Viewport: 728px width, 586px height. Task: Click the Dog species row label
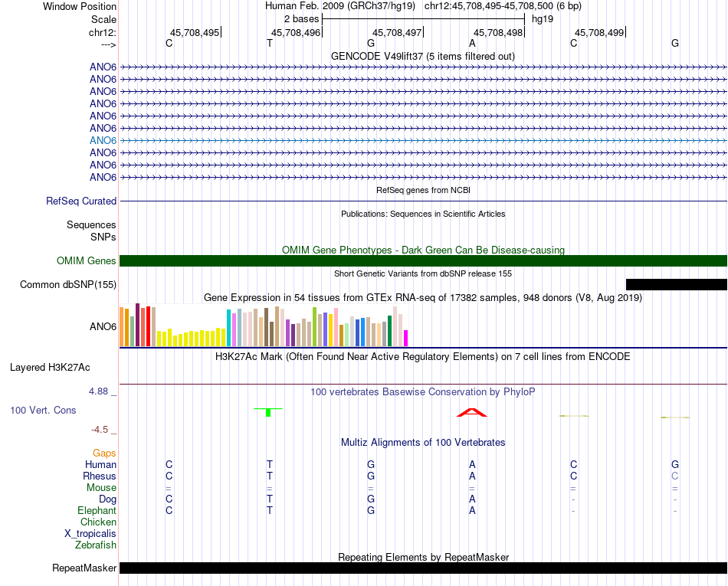(x=107, y=499)
